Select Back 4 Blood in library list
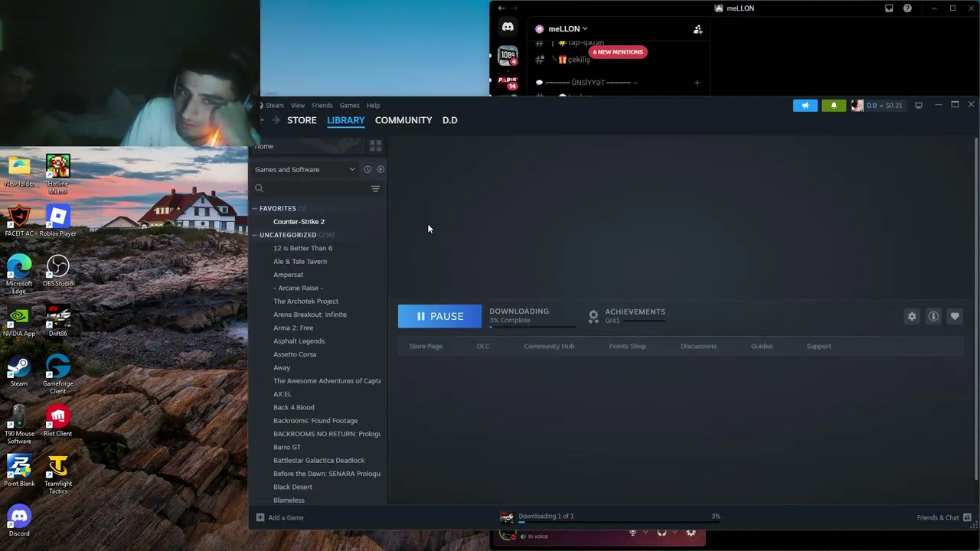The width and height of the screenshot is (980, 551). pos(294,407)
